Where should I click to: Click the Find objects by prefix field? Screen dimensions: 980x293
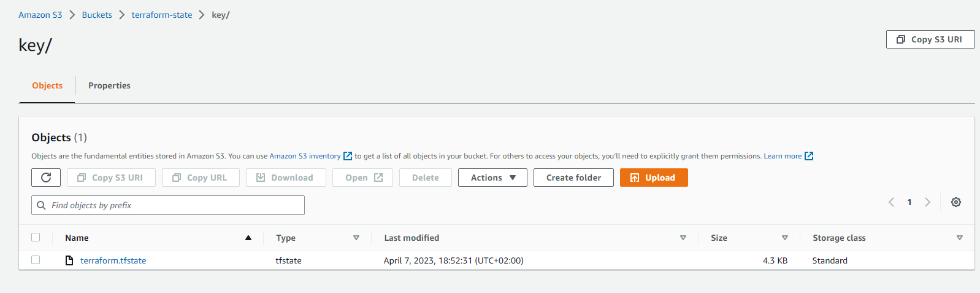point(168,205)
